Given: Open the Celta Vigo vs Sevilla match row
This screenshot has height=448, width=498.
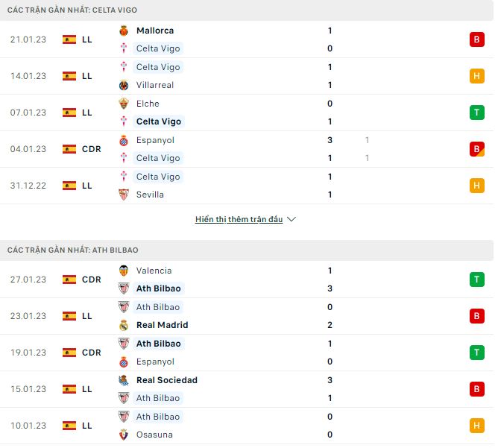Looking at the screenshot, I should click(247, 186).
